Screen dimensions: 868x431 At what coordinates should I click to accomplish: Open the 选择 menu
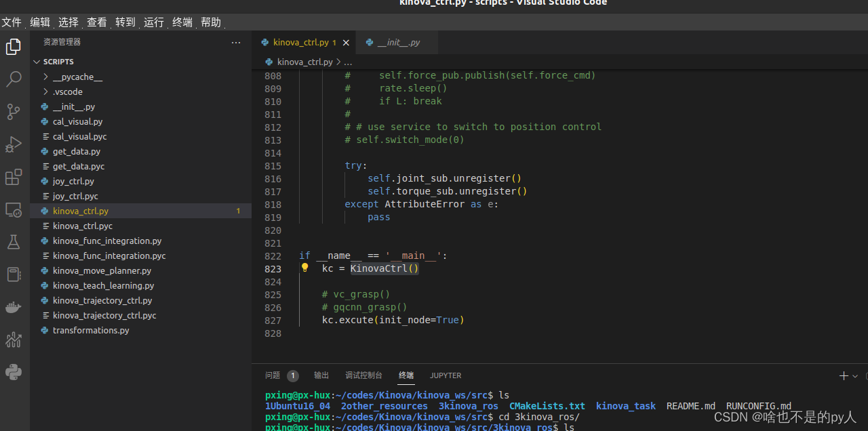[68, 22]
